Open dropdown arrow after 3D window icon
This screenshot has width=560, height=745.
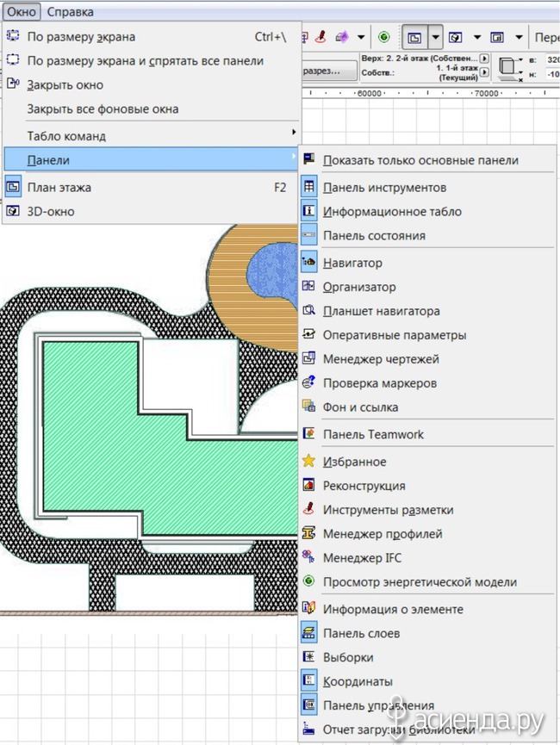click(x=476, y=37)
